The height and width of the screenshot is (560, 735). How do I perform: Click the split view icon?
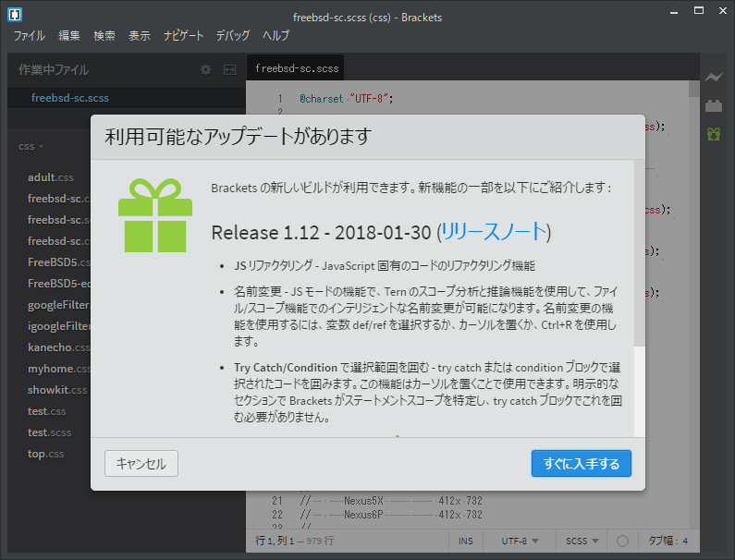[x=229, y=70]
